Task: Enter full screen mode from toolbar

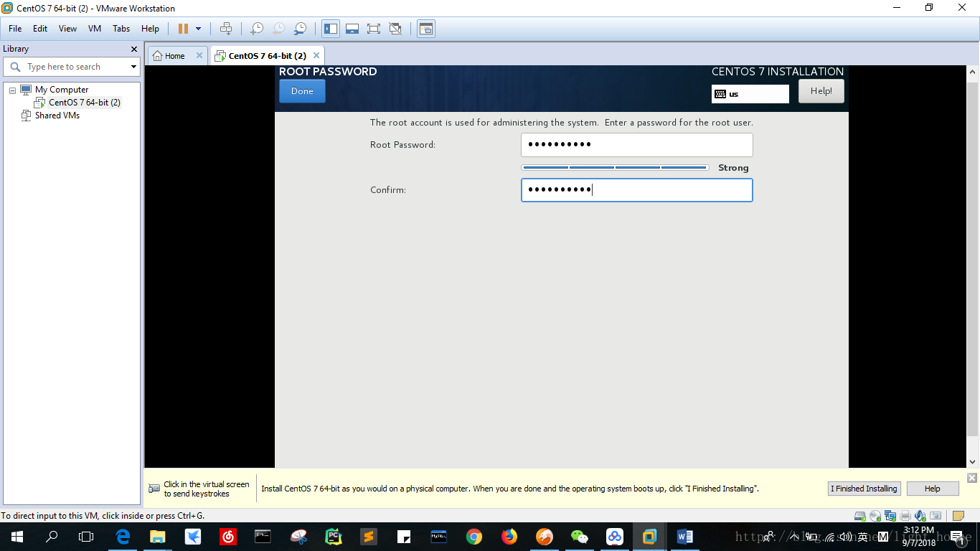Action: pos(373,29)
